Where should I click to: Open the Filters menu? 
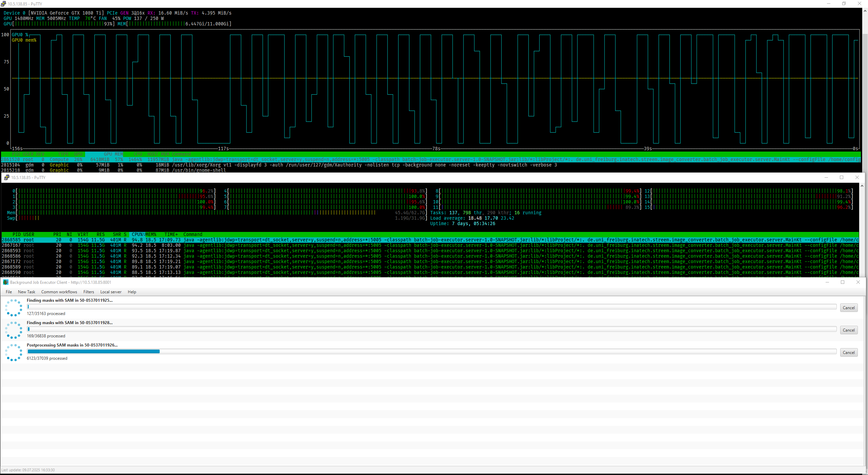[89, 292]
